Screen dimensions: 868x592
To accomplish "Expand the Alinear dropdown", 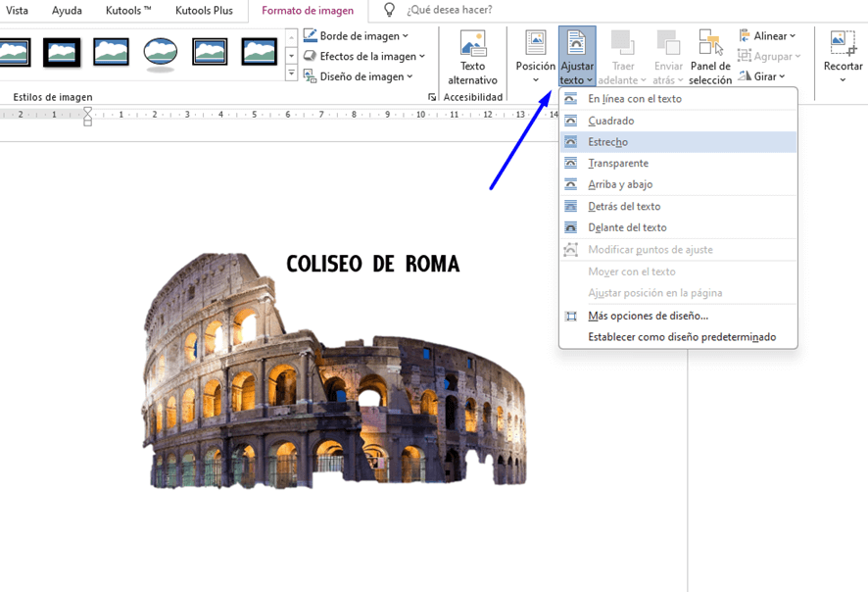I will pyautogui.click(x=767, y=36).
